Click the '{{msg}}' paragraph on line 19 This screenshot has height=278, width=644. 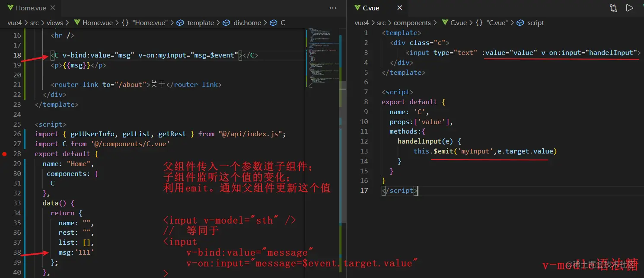point(79,65)
